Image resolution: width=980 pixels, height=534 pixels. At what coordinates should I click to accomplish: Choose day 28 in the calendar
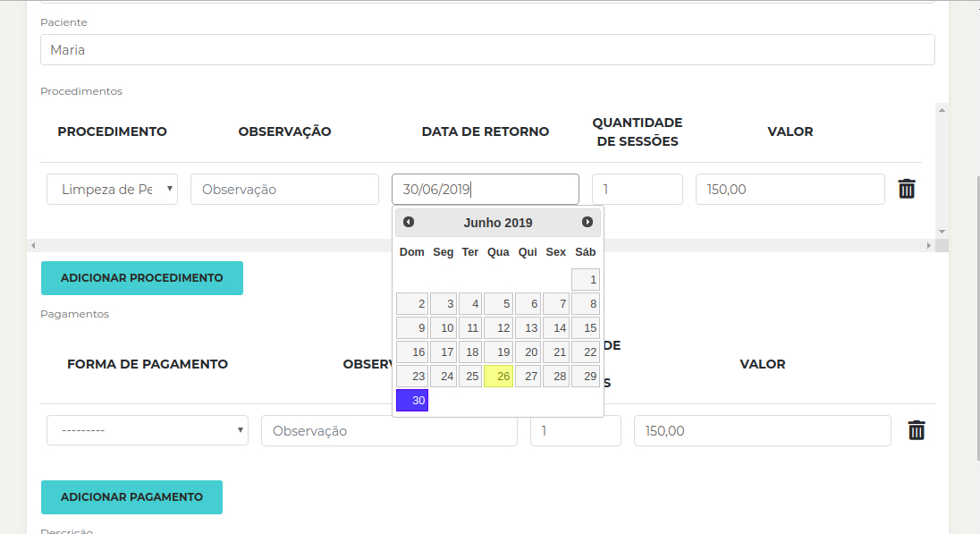[x=556, y=377]
